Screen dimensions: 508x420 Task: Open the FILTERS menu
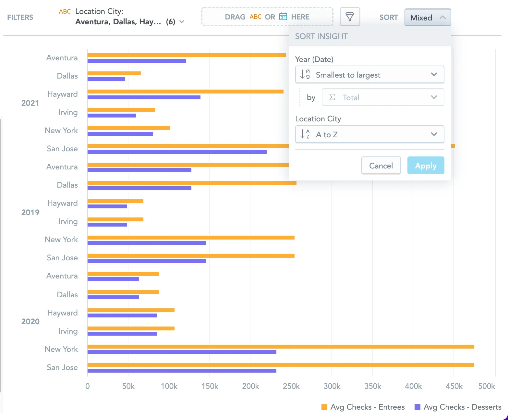click(20, 17)
